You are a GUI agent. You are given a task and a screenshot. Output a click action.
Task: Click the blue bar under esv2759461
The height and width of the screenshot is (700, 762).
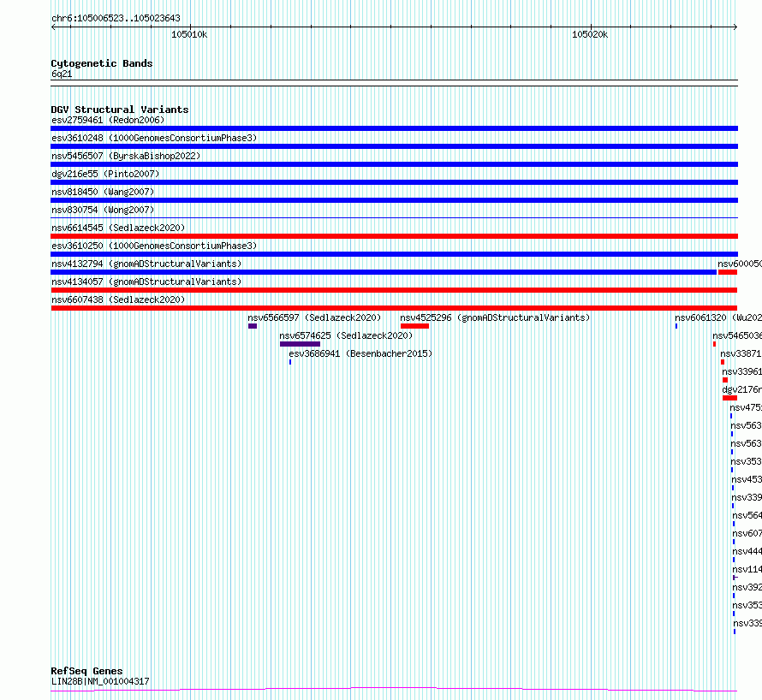point(394,128)
